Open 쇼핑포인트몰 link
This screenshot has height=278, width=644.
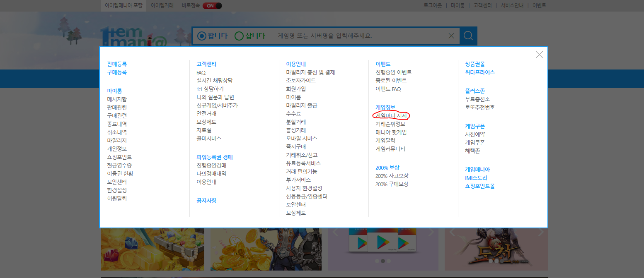(480, 186)
